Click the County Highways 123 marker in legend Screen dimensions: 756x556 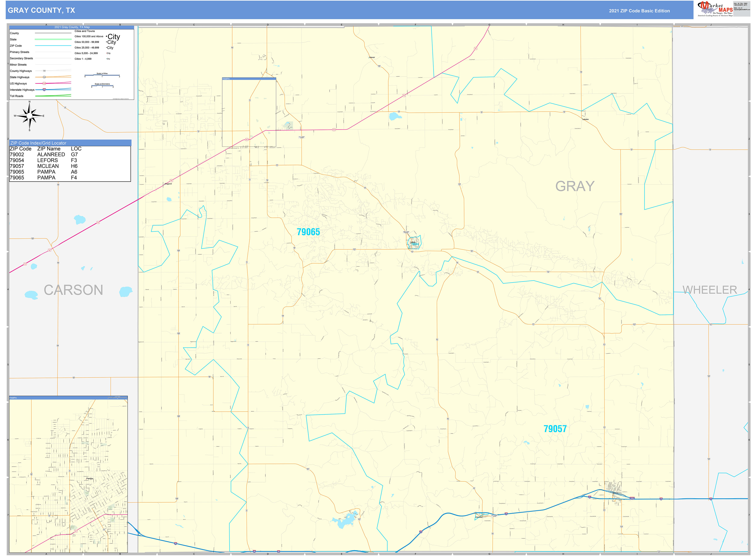pyautogui.click(x=44, y=71)
